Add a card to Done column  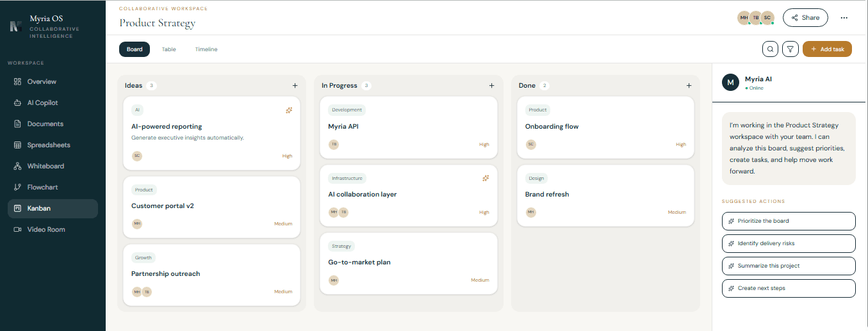[689, 86]
